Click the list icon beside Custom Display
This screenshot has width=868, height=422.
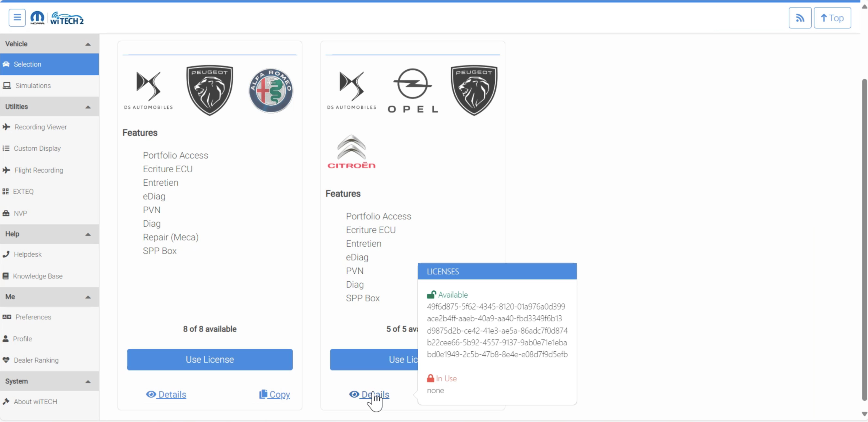click(x=6, y=148)
